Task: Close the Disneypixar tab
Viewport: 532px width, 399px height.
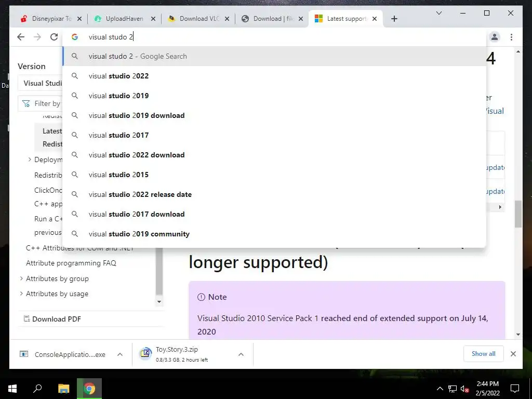Action: tap(79, 19)
